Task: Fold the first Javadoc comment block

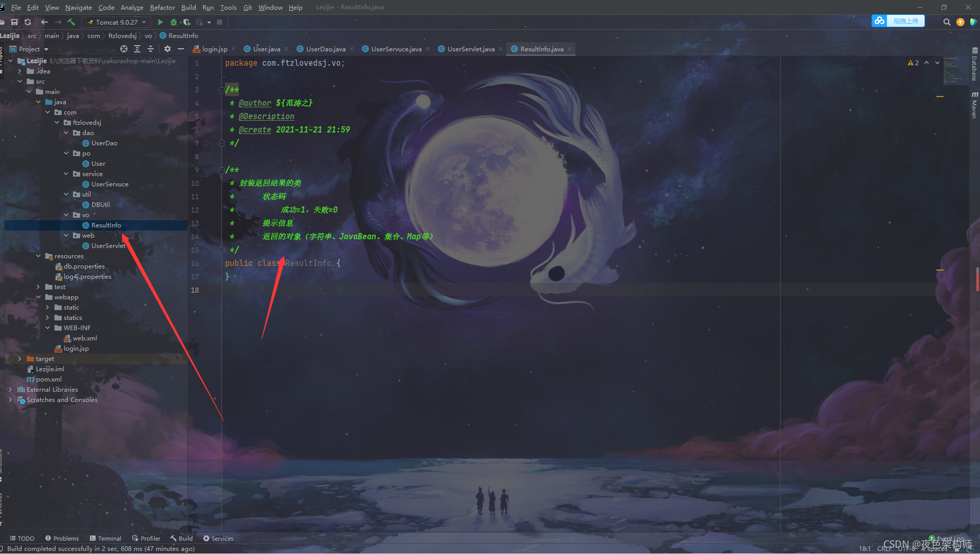Action: 221,90
